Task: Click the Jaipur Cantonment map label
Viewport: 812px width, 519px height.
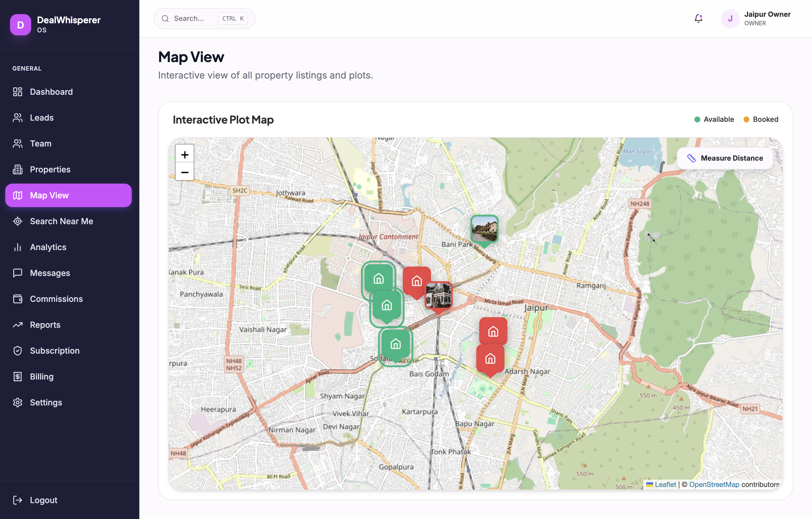Action: tap(388, 237)
